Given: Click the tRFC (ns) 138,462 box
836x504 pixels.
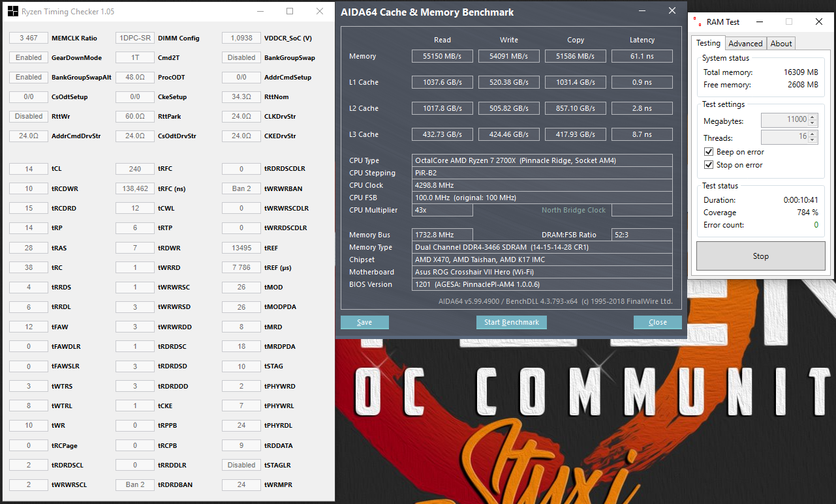Looking at the screenshot, I should [x=135, y=188].
